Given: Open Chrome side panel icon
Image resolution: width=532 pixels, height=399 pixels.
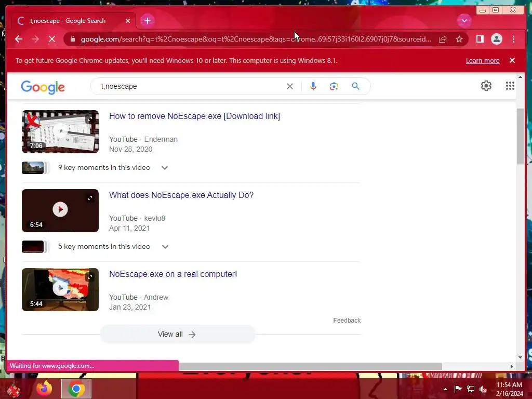Looking at the screenshot, I should pyautogui.click(x=480, y=39).
